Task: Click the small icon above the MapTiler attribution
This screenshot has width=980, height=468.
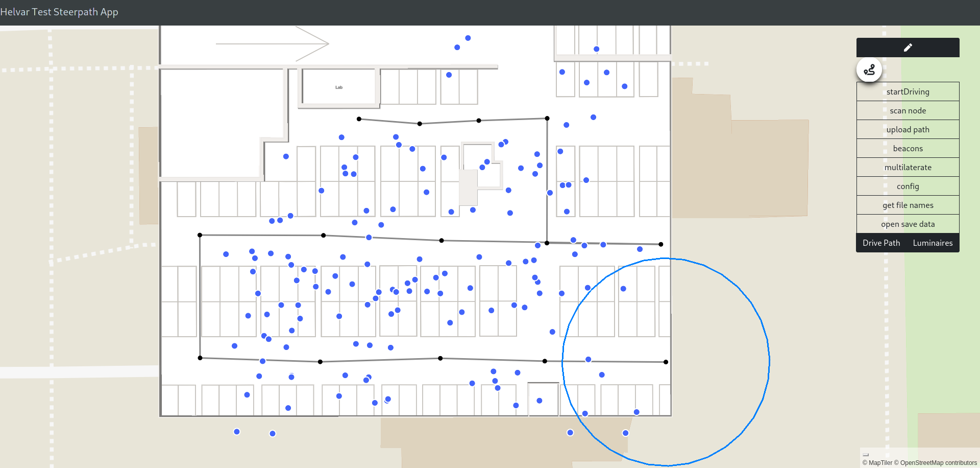Action: pos(866,455)
